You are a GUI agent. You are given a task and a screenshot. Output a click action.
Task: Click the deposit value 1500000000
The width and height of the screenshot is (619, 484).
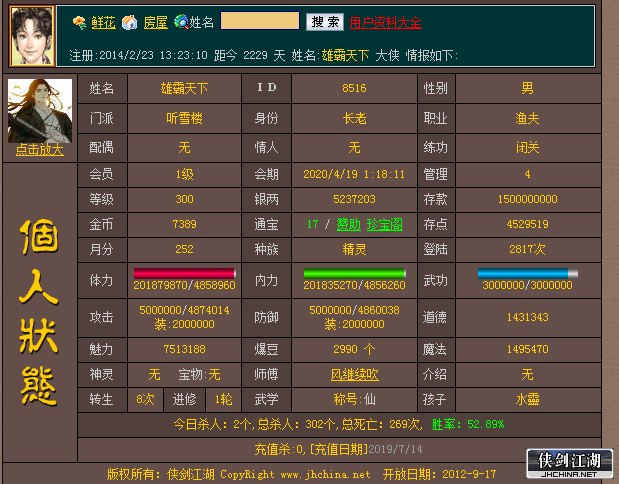527,199
